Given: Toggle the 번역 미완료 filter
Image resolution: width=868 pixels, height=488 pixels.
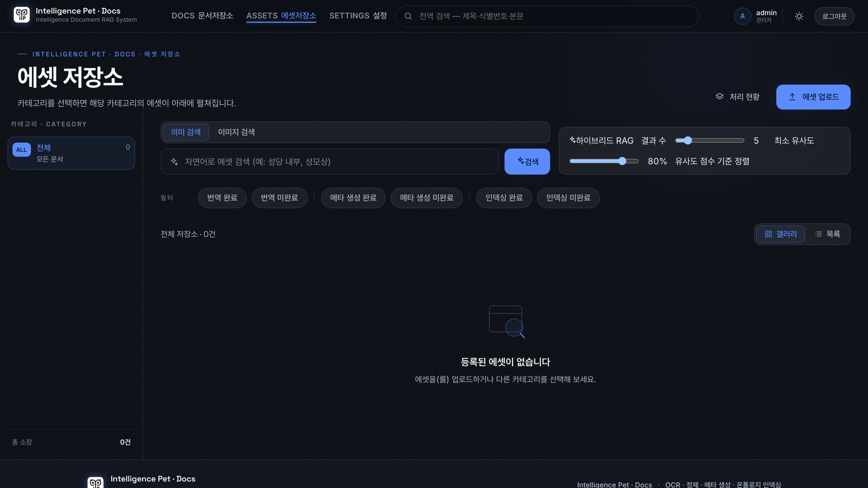Looking at the screenshot, I should (279, 198).
